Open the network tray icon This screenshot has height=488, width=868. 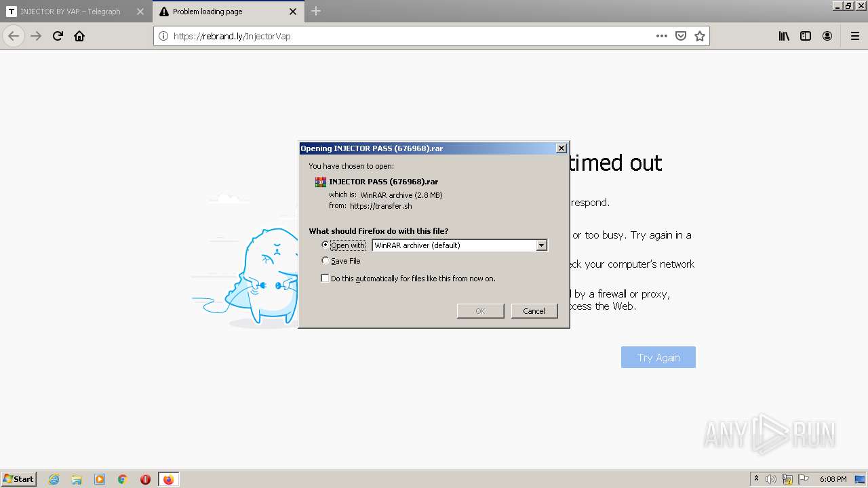tap(787, 479)
